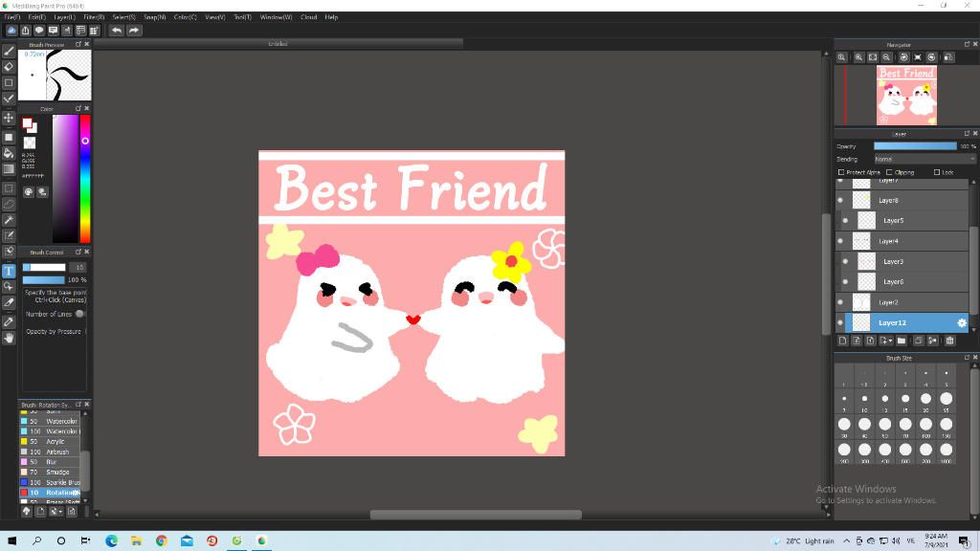
Task: Click the Undo arrow in toolbar
Action: point(117,30)
